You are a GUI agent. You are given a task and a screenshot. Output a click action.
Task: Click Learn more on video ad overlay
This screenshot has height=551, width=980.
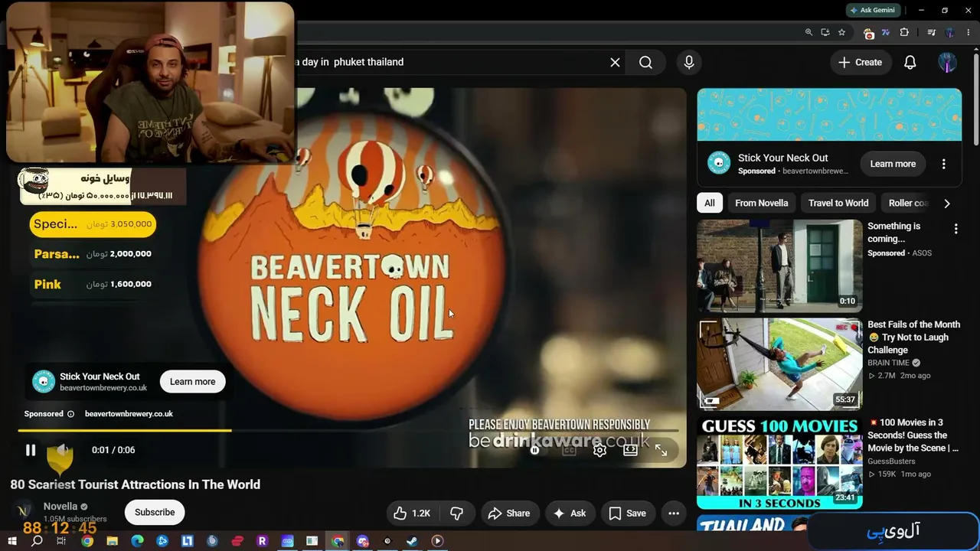(192, 382)
